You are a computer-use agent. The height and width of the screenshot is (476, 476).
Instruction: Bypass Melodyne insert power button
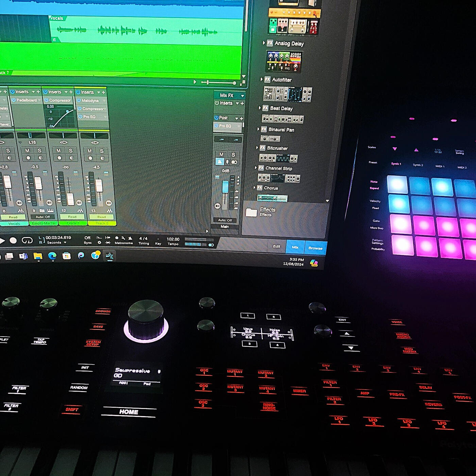[x=79, y=100]
